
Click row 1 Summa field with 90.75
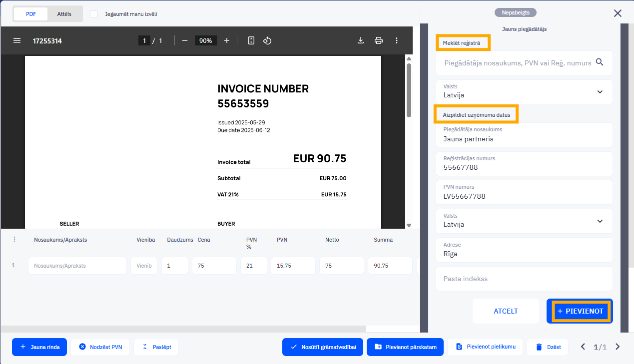pos(390,266)
